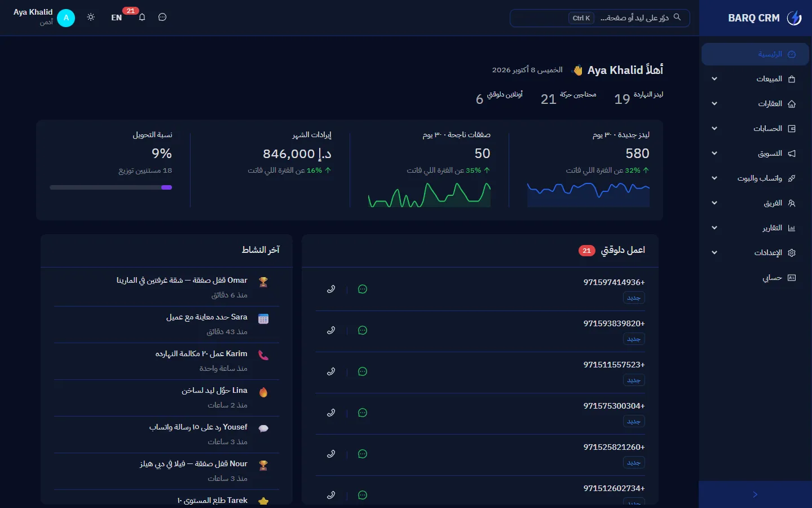The height and width of the screenshot is (508, 812).
Task: WhatsApp message lead +971593839820
Action: pyautogui.click(x=363, y=330)
